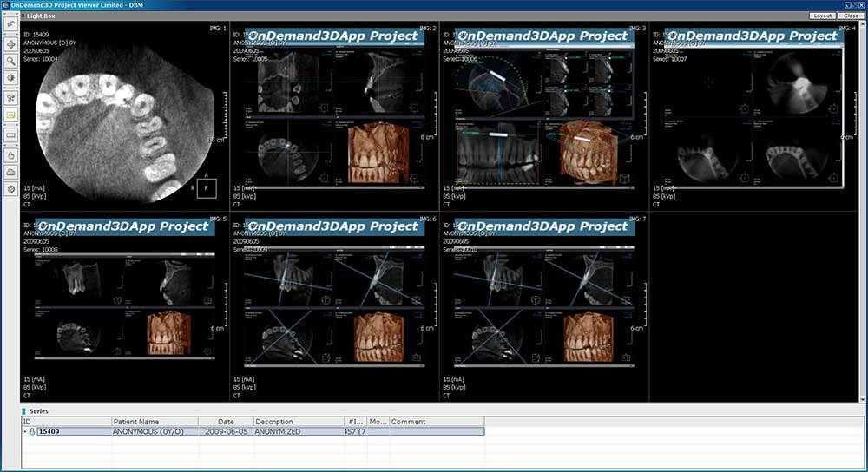Toggle the highlighted yellow overlay tool

(10, 115)
